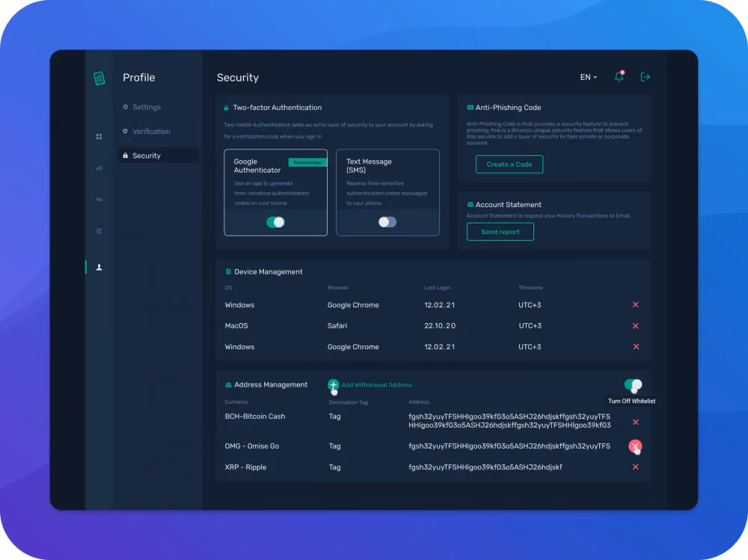Delete the XRP - Ripple address

click(635, 467)
